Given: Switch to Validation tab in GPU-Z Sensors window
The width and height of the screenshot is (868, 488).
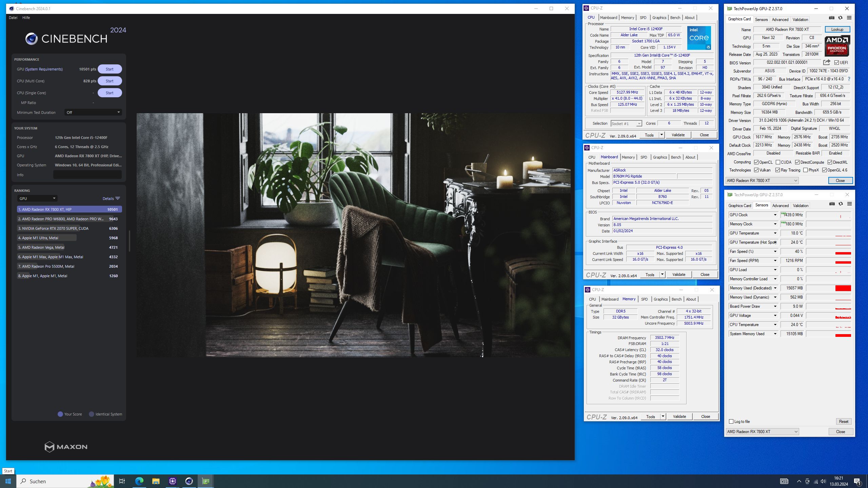Looking at the screenshot, I should (x=801, y=206).
